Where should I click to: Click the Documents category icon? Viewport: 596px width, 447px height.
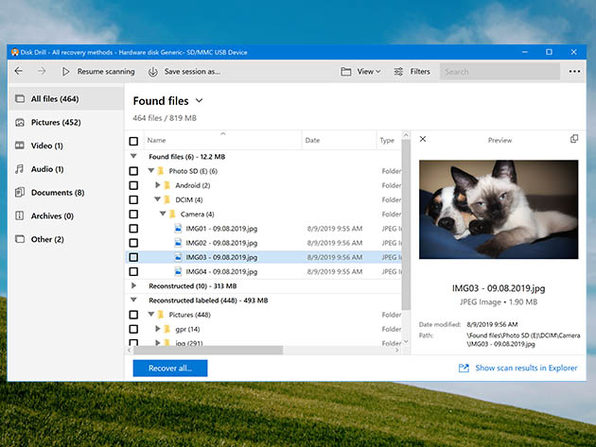pyautogui.click(x=20, y=192)
